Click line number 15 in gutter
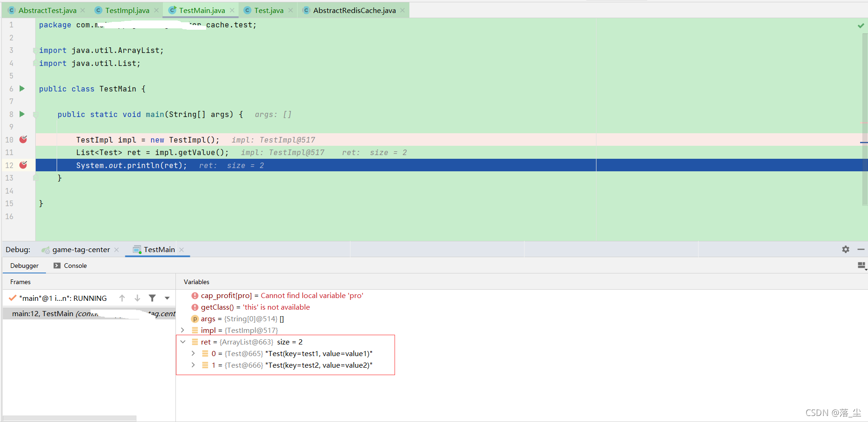This screenshot has width=868, height=422. click(x=9, y=203)
